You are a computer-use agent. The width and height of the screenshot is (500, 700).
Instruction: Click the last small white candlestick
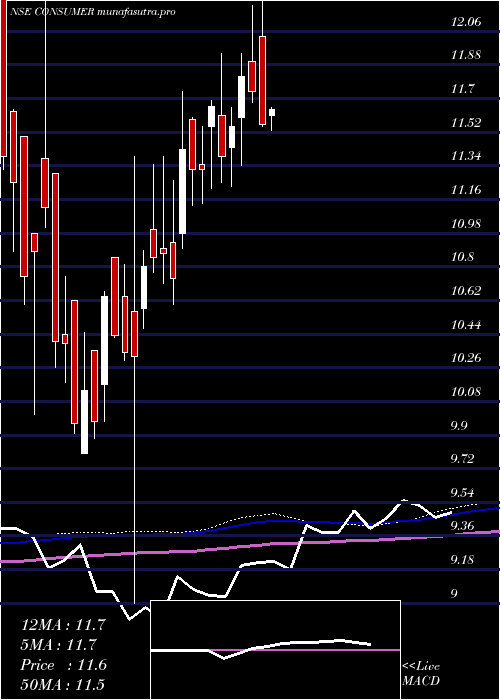point(271,112)
